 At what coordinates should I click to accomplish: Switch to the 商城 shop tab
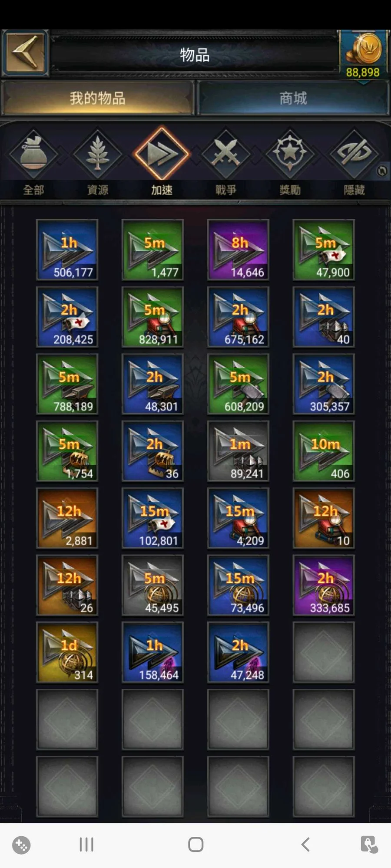tap(293, 98)
